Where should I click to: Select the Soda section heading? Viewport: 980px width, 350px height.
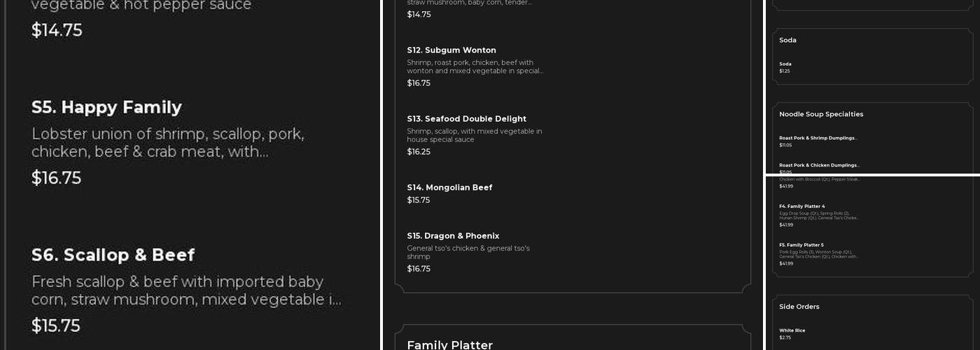pos(787,41)
